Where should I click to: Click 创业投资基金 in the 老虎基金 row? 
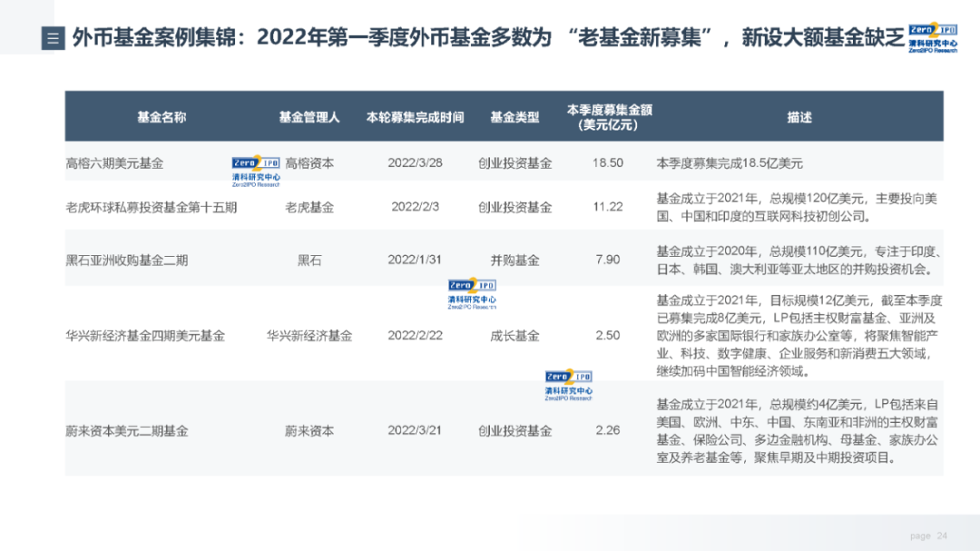515,207
